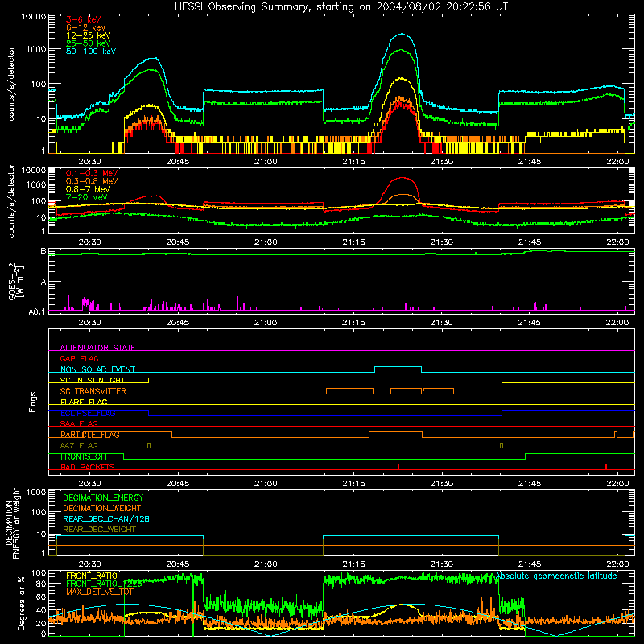
Task: Click the green FRONT_RATIO_1225 legend label
Action: [x=105, y=584]
